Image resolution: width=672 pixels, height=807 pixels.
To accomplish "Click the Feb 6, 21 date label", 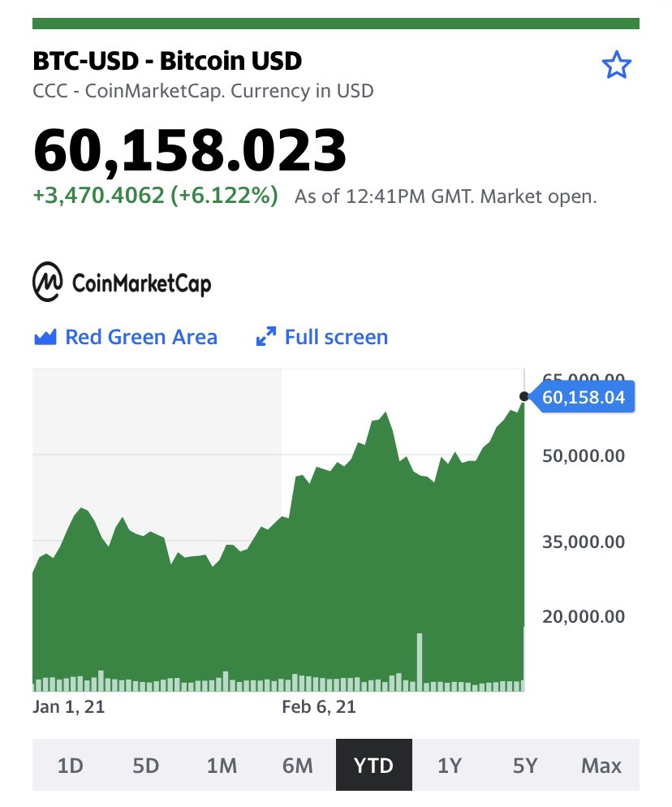I will (319, 707).
